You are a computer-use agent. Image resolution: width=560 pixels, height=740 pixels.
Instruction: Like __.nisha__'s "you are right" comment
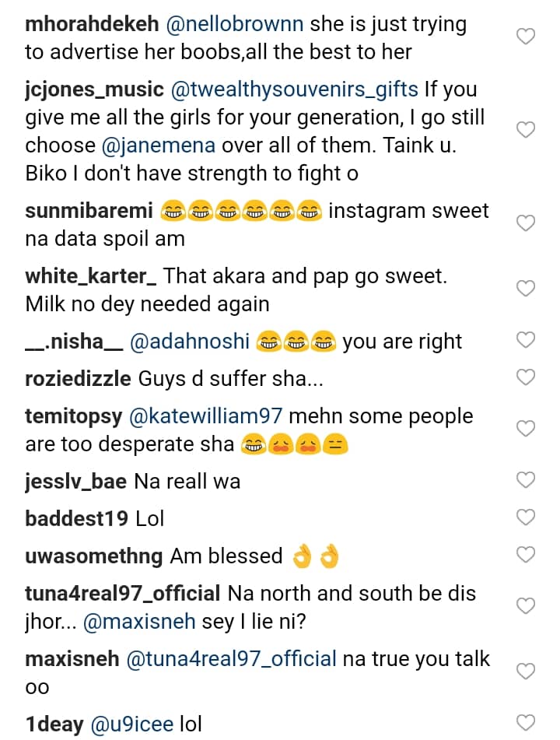pos(526,340)
